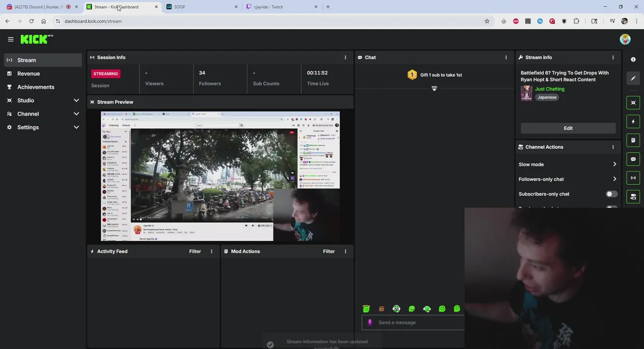644x349 pixels.
Task: Click the browser address bar URL
Action: tap(93, 21)
